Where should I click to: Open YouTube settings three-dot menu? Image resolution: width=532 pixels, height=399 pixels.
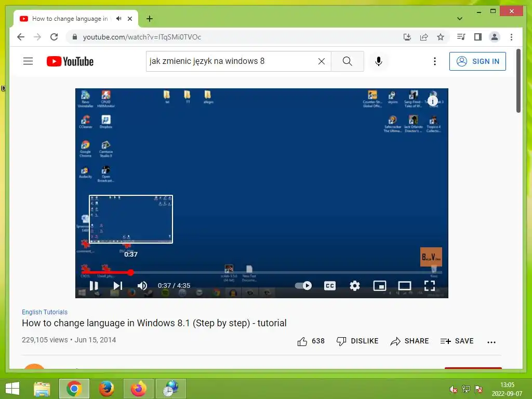[435, 61]
